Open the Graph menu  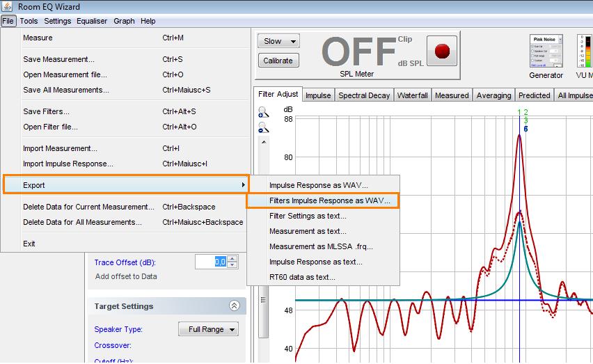[x=124, y=21]
